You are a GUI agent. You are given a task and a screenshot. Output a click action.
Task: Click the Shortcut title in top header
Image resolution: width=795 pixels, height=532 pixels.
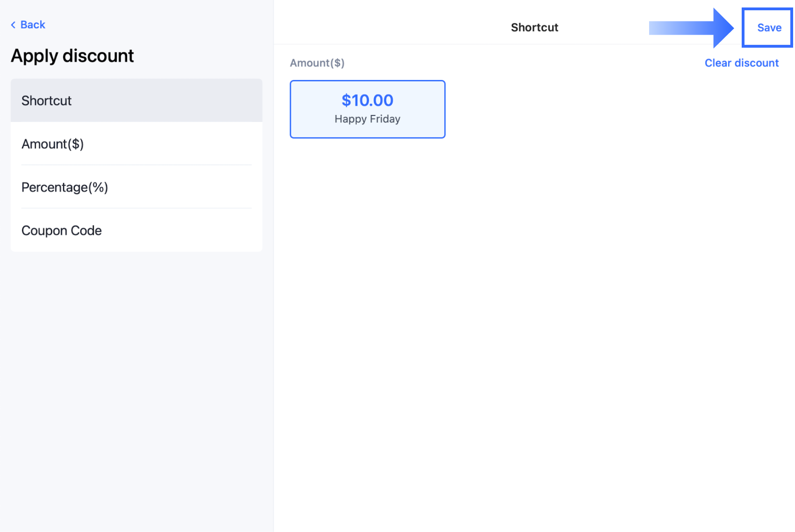pyautogui.click(x=535, y=28)
